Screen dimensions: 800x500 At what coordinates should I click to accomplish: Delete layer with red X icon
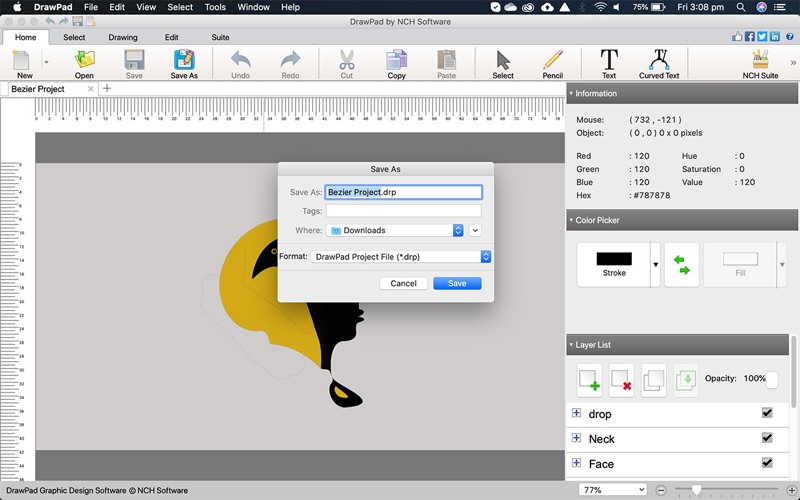pos(622,380)
